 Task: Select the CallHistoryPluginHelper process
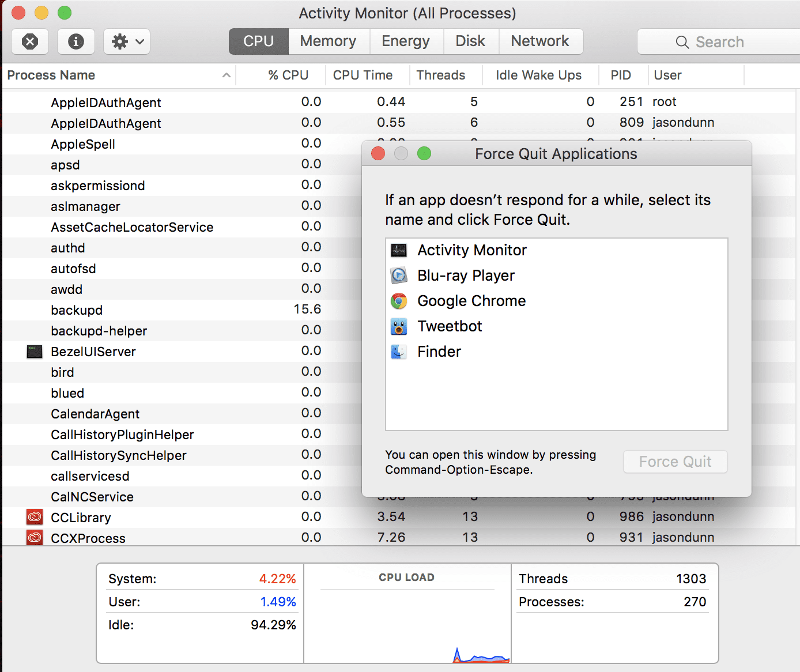(122, 435)
